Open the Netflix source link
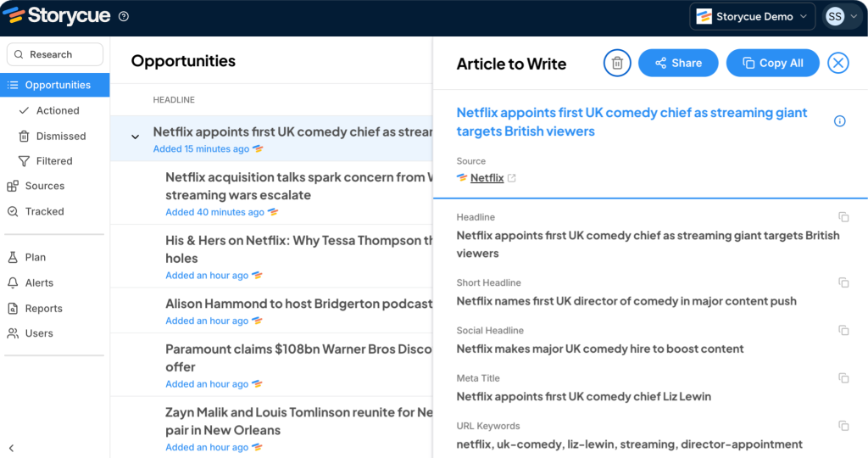Image resolution: width=868 pixels, height=458 pixels. [x=487, y=178]
